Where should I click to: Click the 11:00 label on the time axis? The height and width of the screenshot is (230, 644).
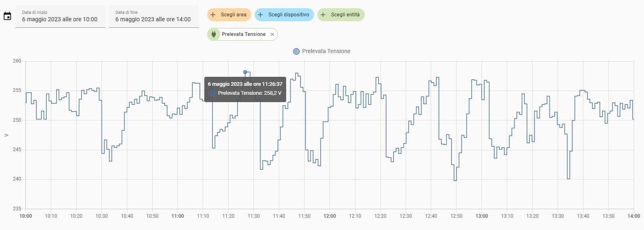[178, 216]
